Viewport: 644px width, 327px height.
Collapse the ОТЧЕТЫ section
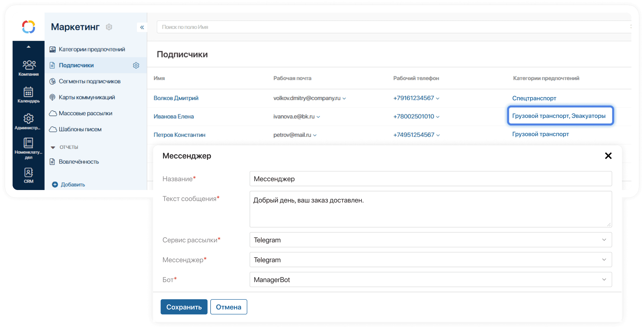pyautogui.click(x=54, y=147)
